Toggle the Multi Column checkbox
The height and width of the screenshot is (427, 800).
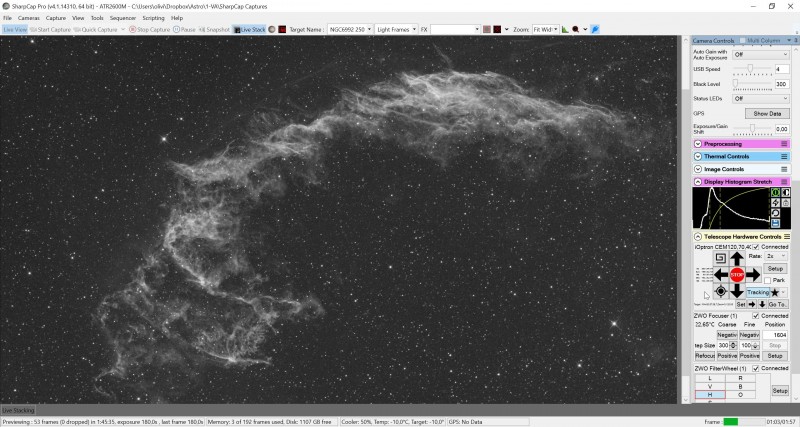click(x=743, y=40)
